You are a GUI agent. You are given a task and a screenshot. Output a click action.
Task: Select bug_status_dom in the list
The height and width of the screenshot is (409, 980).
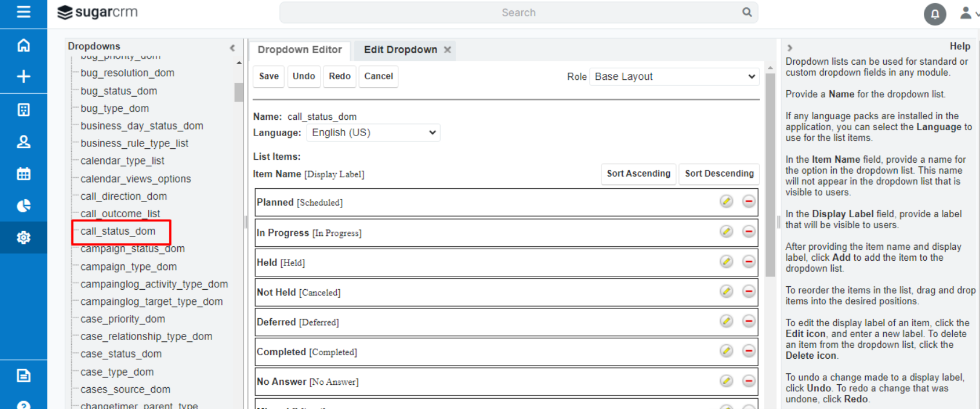[119, 91]
